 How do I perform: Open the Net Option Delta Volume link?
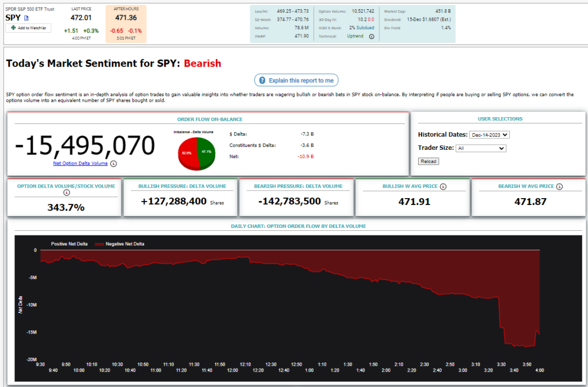point(80,163)
